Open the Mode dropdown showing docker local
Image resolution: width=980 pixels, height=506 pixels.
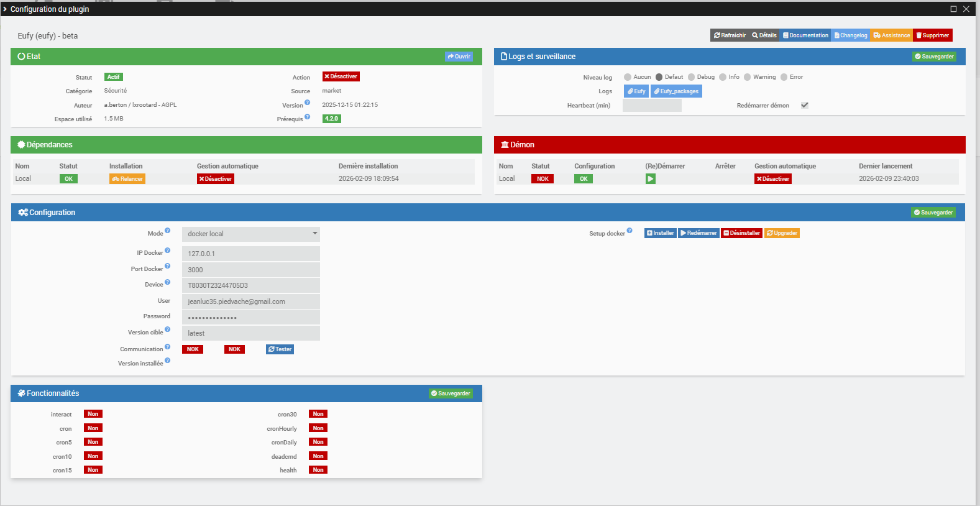(x=251, y=234)
